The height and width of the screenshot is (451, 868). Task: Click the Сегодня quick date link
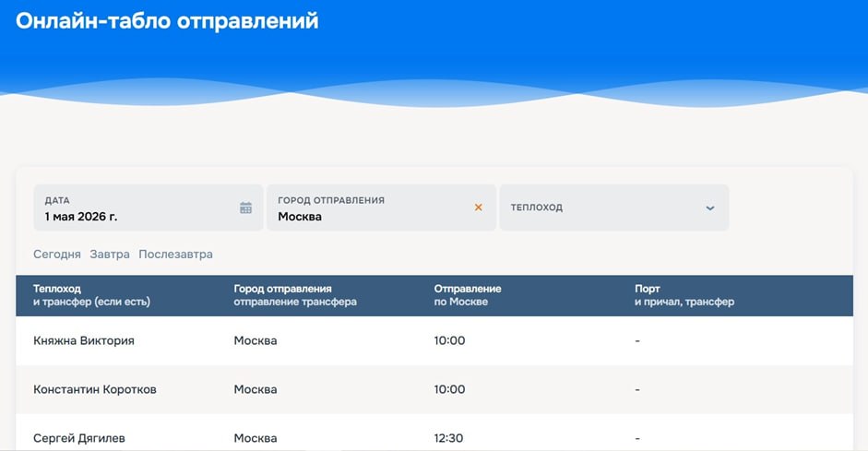[57, 254]
